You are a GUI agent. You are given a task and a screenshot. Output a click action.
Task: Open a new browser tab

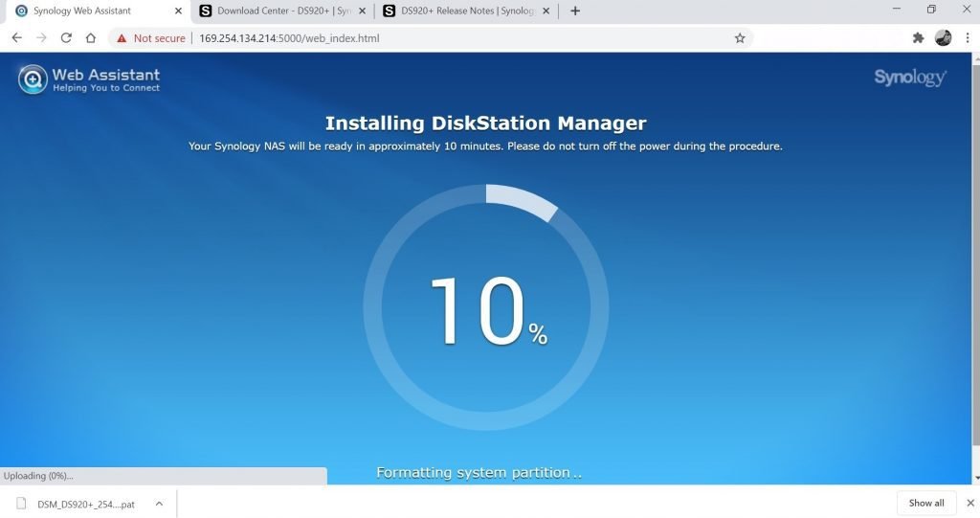point(575,11)
